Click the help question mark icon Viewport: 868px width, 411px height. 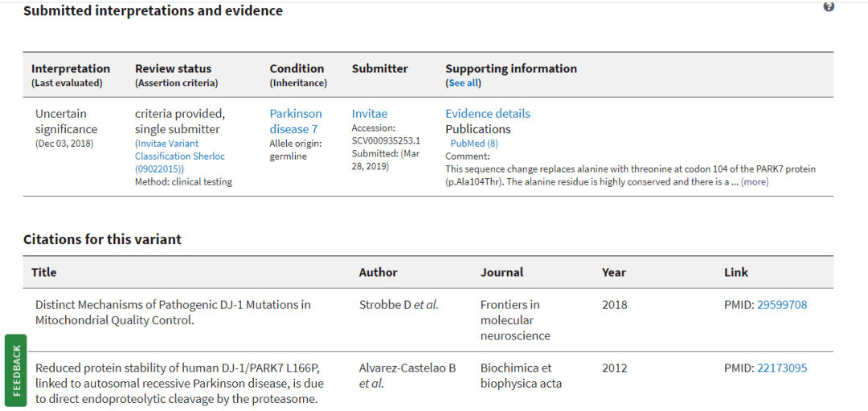[x=828, y=6]
